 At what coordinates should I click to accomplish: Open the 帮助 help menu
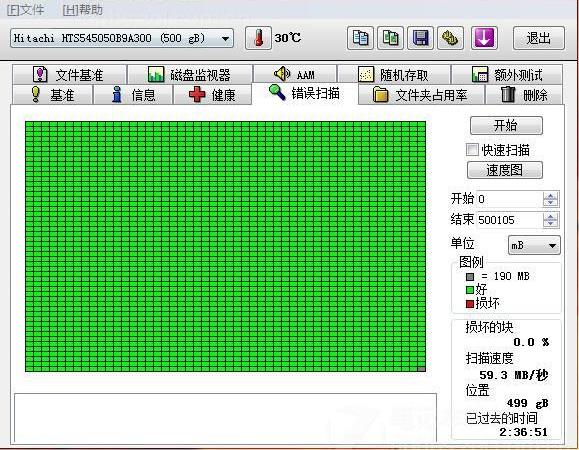pyautogui.click(x=83, y=10)
